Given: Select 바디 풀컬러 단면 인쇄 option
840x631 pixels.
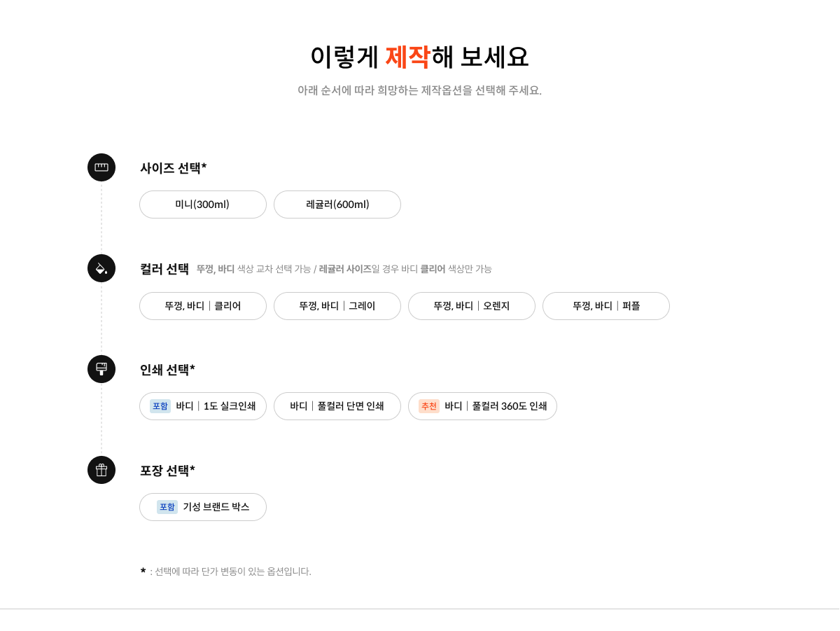Looking at the screenshot, I should click(x=337, y=406).
